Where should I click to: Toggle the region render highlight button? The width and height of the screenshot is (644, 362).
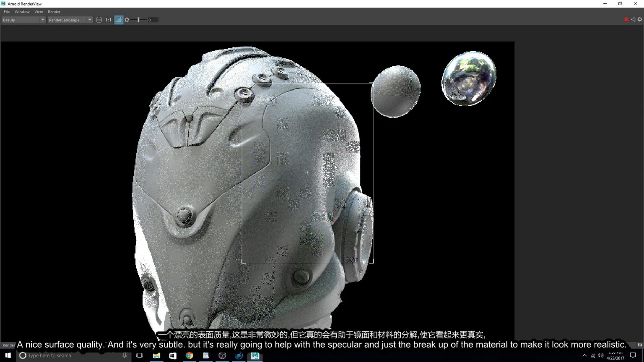[x=119, y=20]
